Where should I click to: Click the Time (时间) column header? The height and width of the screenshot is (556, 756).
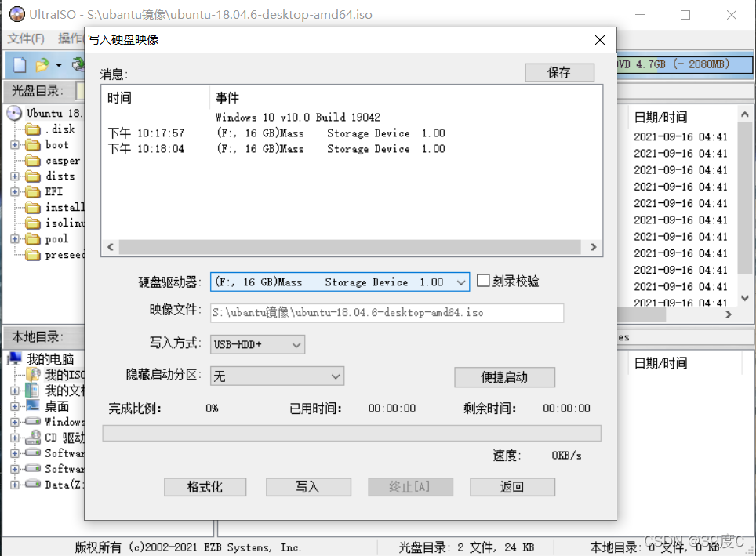119,98
